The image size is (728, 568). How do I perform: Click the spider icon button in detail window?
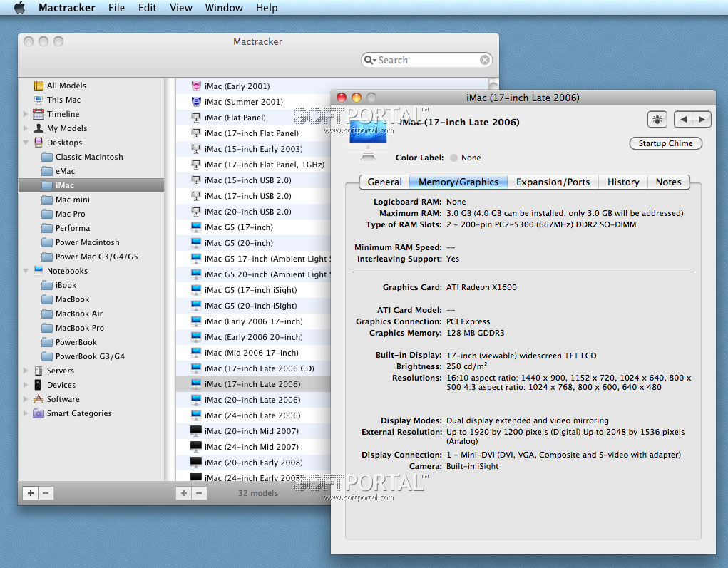[656, 120]
